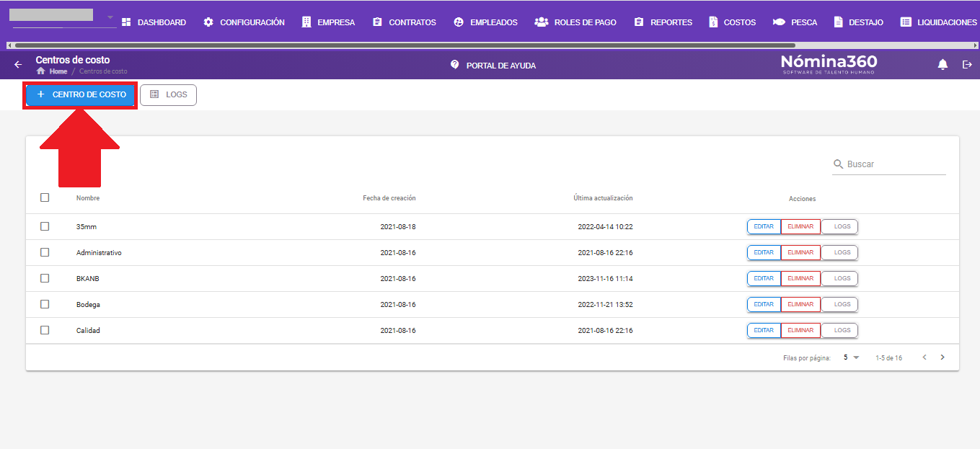
Task: Open the Roles de Pago menu
Action: (575, 22)
